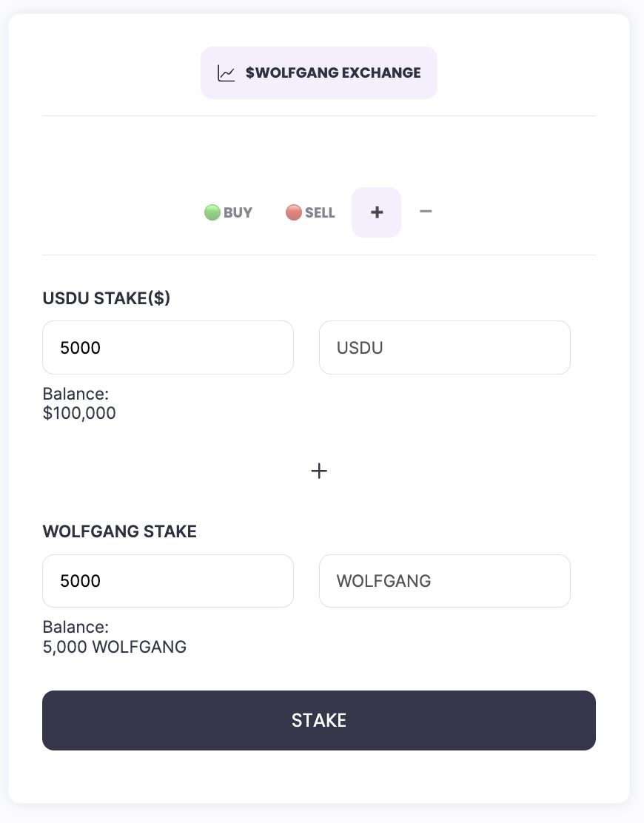Select the minus remove-stake tab icon

click(x=426, y=212)
